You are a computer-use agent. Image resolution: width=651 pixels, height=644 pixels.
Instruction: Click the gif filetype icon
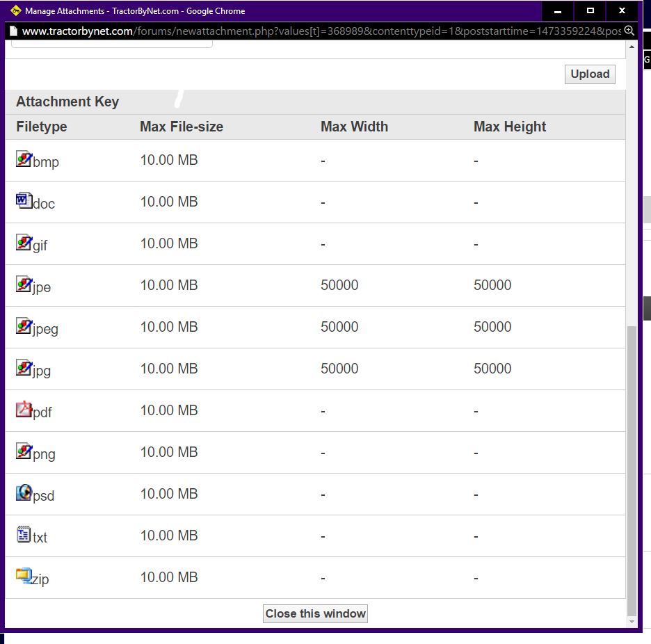[x=24, y=242]
